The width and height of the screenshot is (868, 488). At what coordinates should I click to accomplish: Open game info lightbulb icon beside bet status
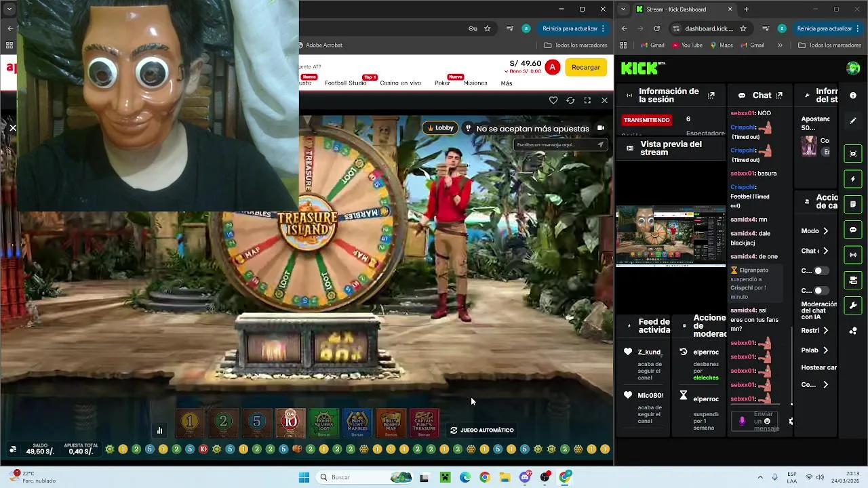tap(467, 128)
